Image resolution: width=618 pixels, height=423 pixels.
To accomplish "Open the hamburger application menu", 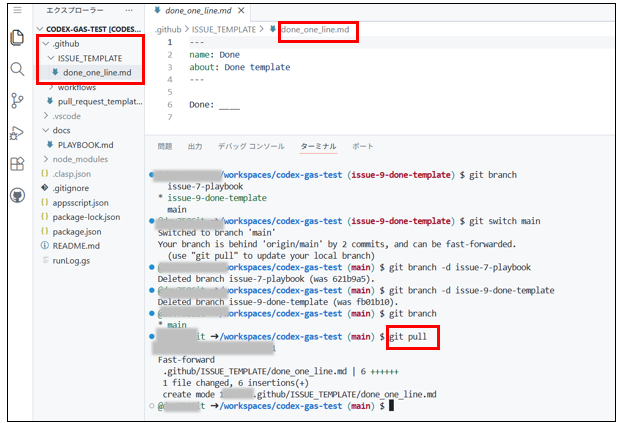I will [x=17, y=10].
